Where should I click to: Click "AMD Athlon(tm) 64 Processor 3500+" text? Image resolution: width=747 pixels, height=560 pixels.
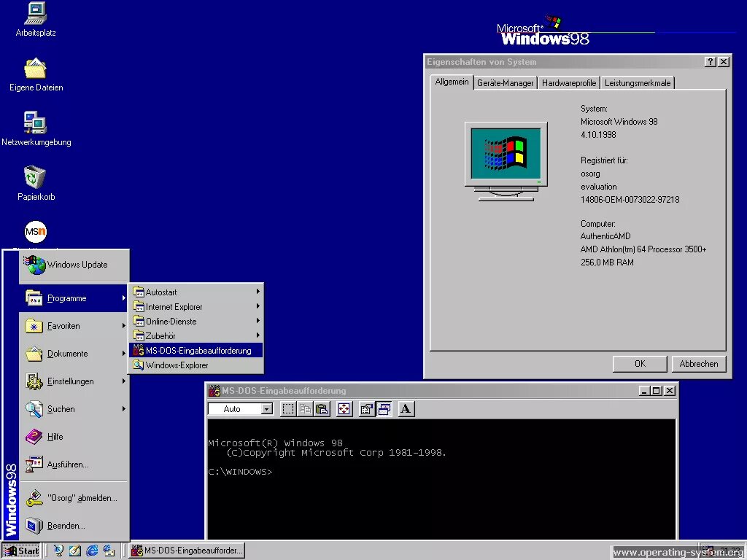click(643, 249)
